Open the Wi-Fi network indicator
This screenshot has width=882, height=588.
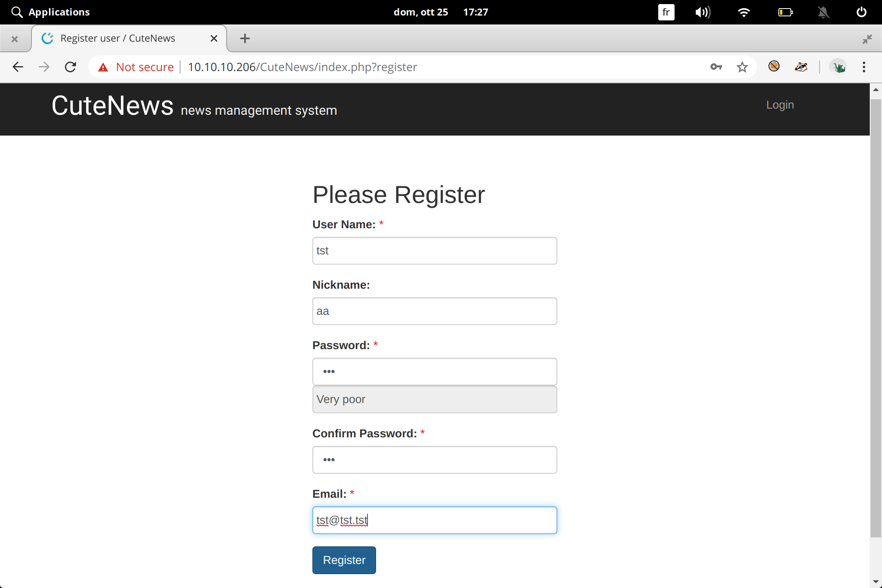pyautogui.click(x=744, y=12)
